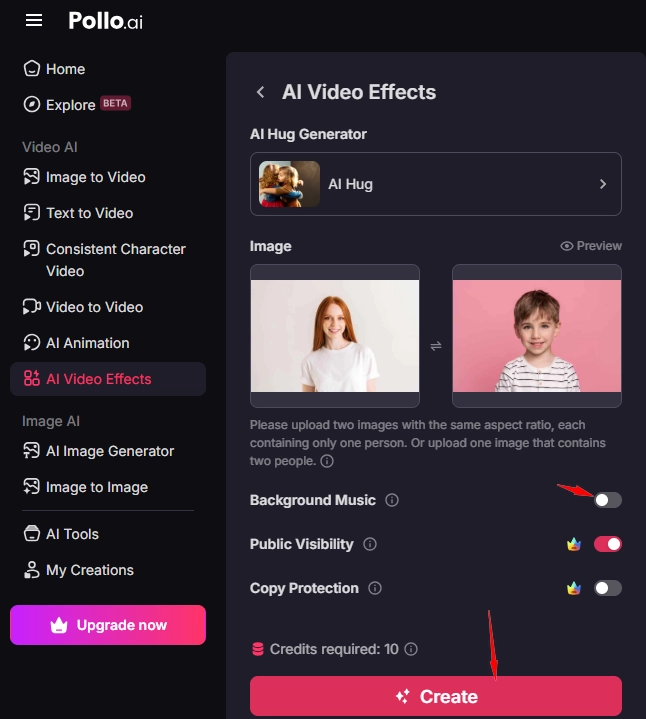The image size is (646, 719).
Task: Open Image to Video in the sidebar
Action: pos(96,177)
